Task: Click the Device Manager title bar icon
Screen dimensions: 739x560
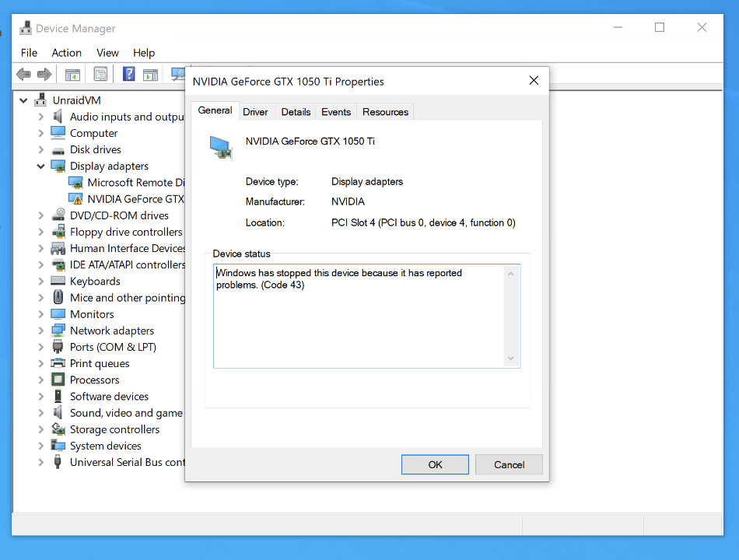Action: coord(26,28)
